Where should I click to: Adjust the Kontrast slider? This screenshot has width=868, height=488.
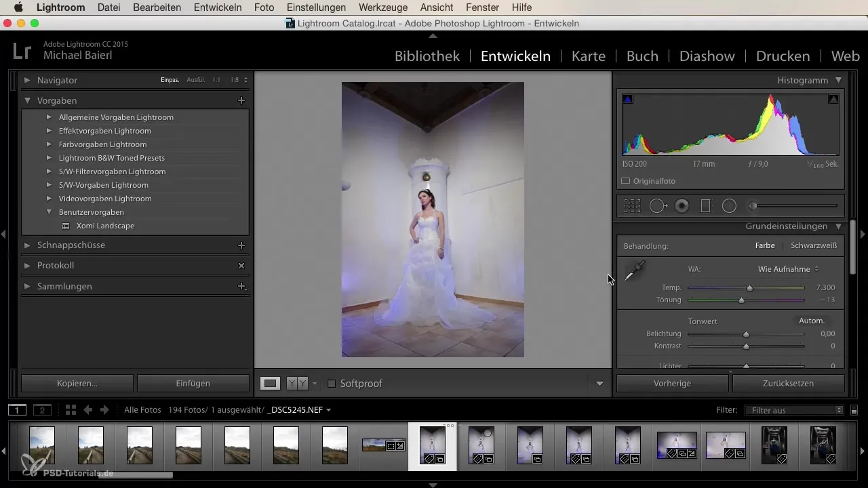click(x=746, y=346)
